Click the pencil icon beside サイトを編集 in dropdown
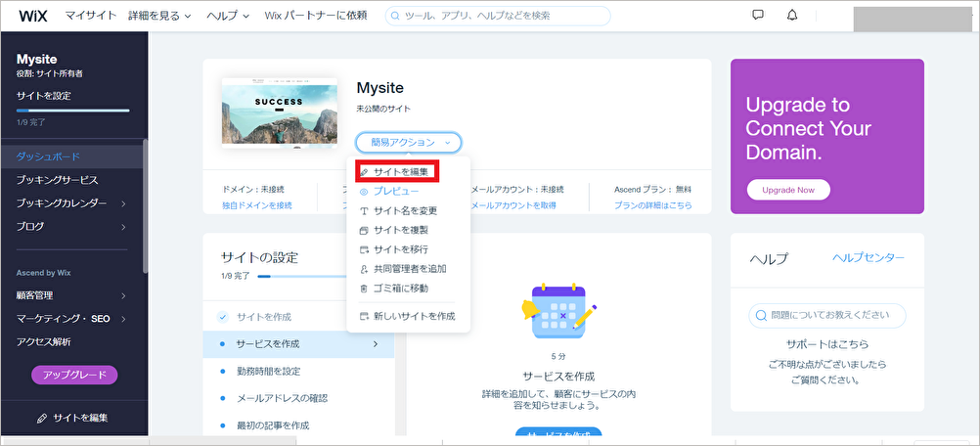Screen dimensions: 980x446 tap(365, 172)
